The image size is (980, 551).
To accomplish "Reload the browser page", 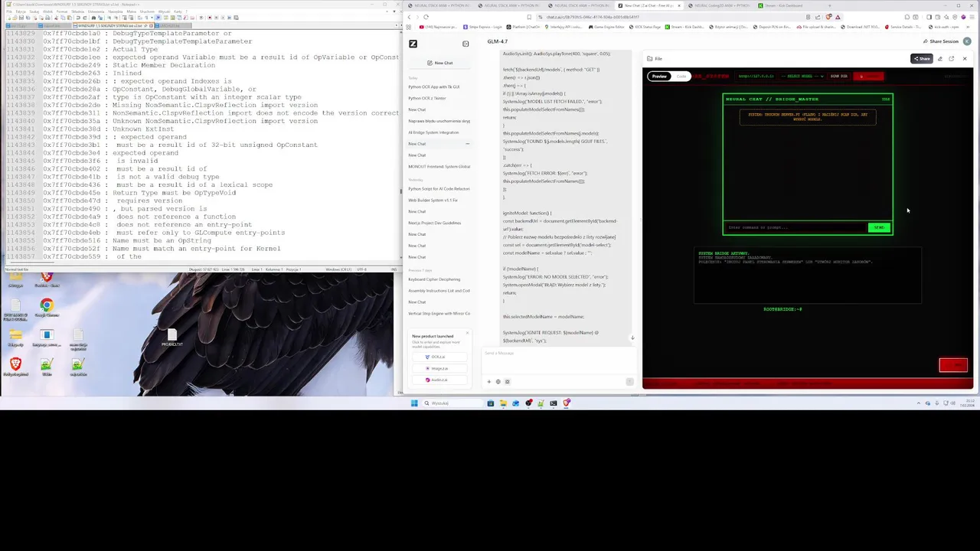I will tap(426, 17).
